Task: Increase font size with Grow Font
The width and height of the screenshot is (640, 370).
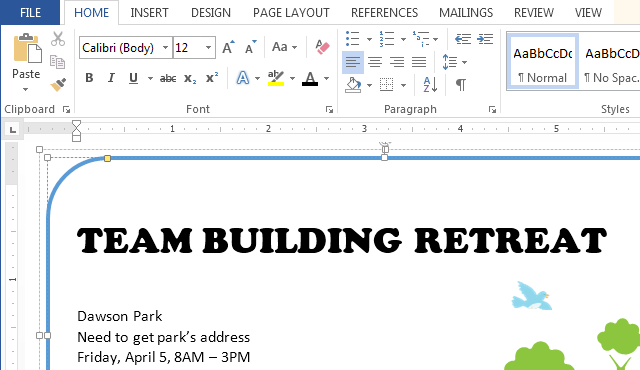Action: pos(228,47)
